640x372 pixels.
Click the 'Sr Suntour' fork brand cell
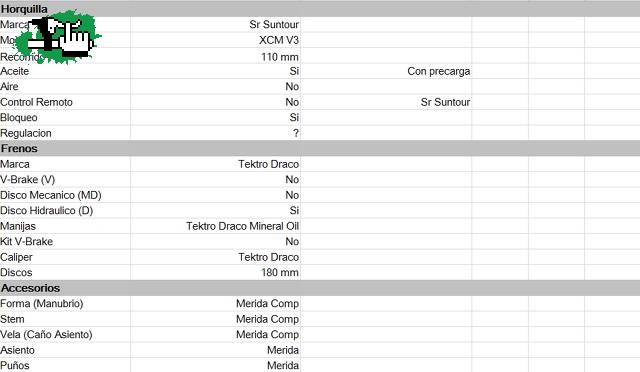[216, 25]
